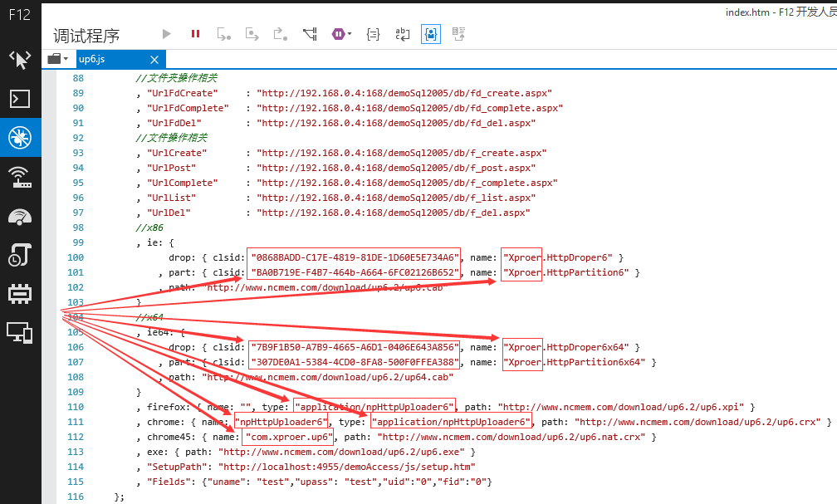Click the F12 label in sidebar
837x504 pixels.
(20, 14)
